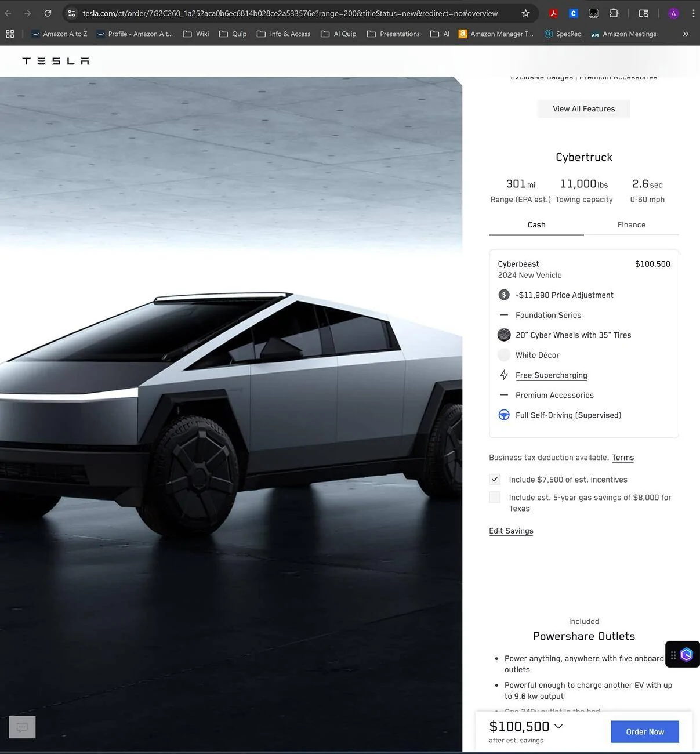Click the dollar Price Adjustment icon
Viewport: 700px width, 754px height.
point(504,295)
